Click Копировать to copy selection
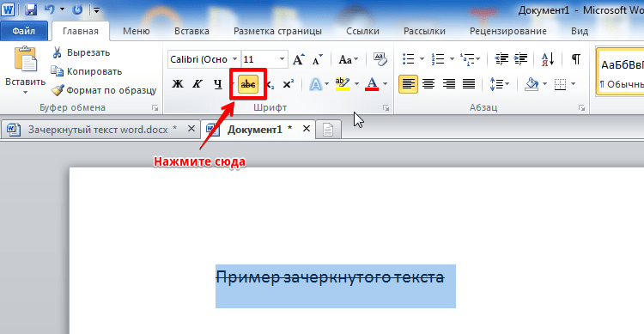The width and height of the screenshot is (644, 334). (x=87, y=71)
